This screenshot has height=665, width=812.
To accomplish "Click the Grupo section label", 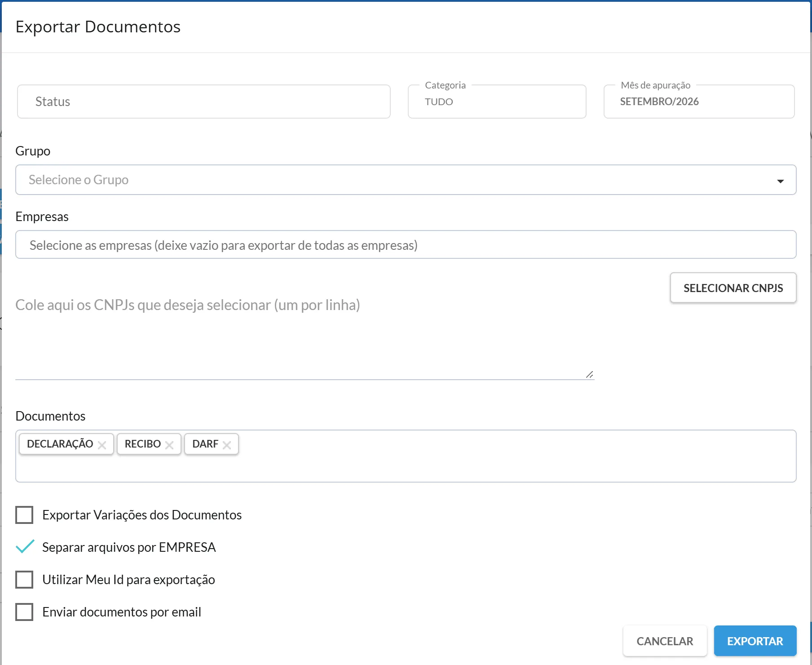I will (x=33, y=151).
